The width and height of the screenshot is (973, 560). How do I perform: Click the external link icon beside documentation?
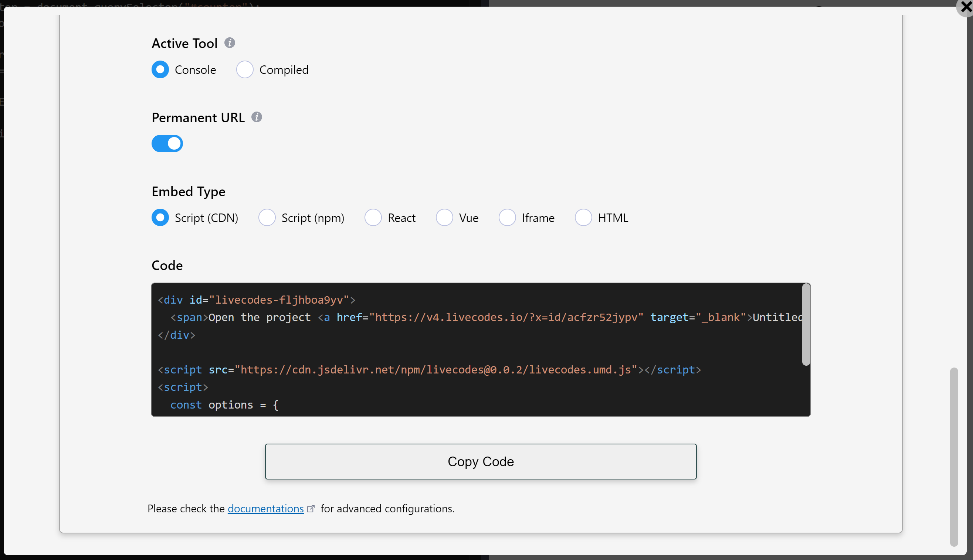311,508
